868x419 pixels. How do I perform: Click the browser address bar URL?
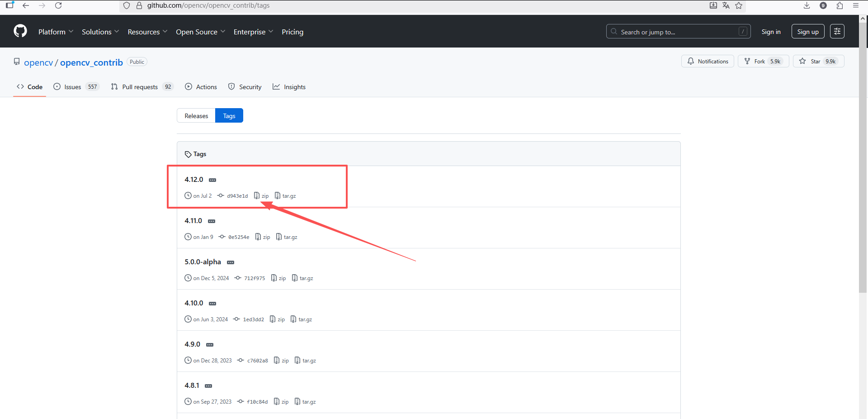coord(208,5)
